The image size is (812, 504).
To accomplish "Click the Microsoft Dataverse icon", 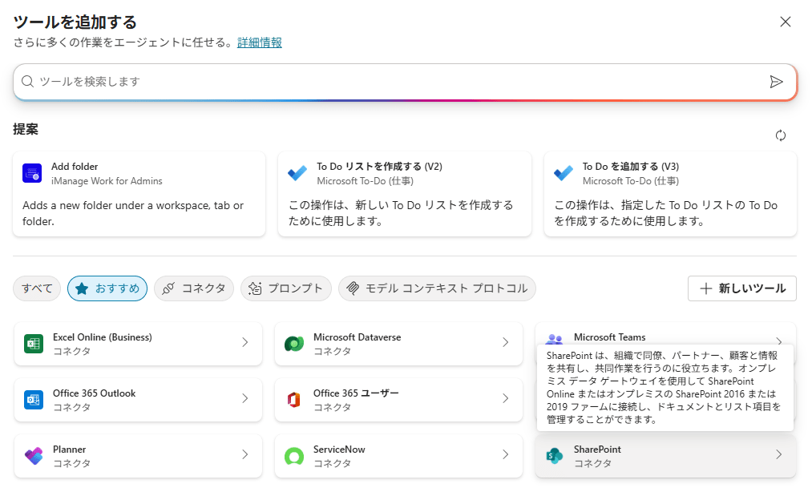I will point(294,344).
